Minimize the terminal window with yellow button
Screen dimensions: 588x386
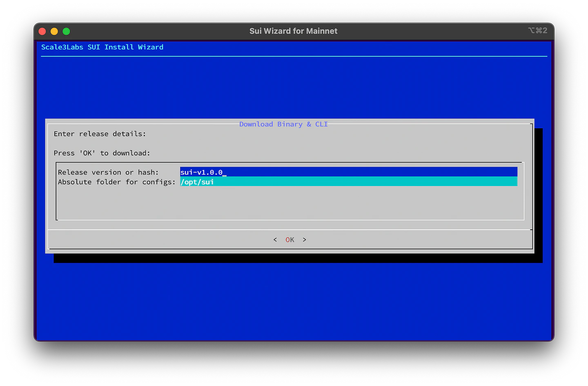54,31
